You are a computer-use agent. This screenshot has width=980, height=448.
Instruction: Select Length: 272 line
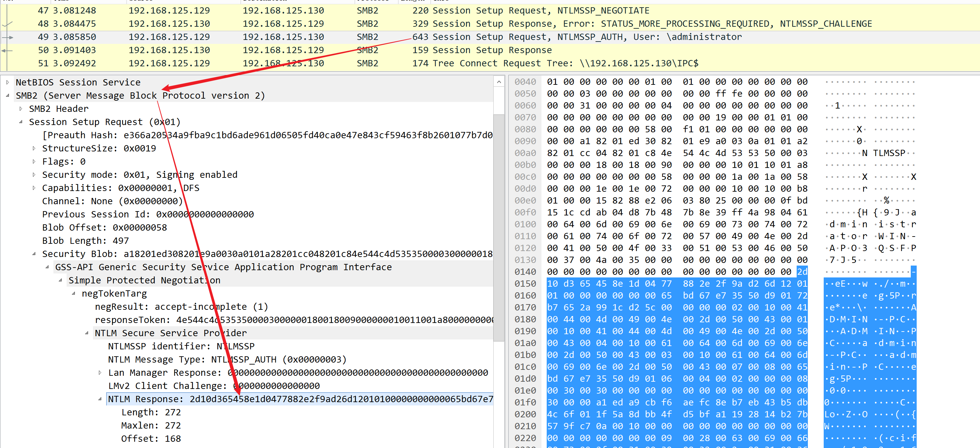[151, 412]
